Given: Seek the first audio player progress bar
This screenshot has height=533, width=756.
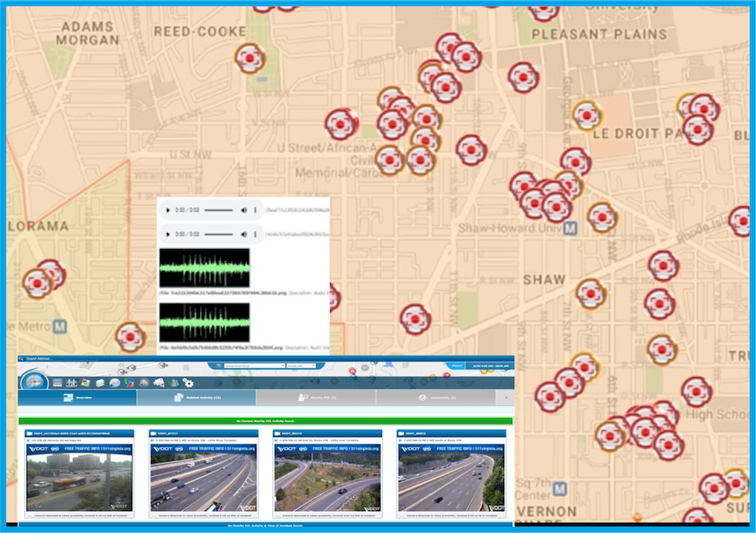Looking at the screenshot, I should click(218, 210).
